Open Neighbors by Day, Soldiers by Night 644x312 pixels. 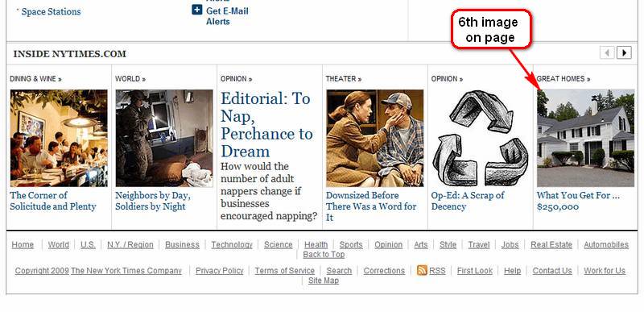pos(153,201)
